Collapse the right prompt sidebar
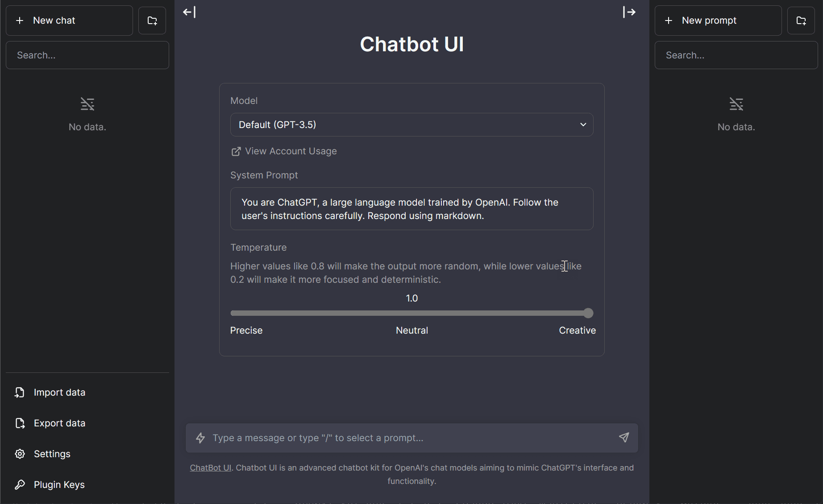 click(629, 12)
